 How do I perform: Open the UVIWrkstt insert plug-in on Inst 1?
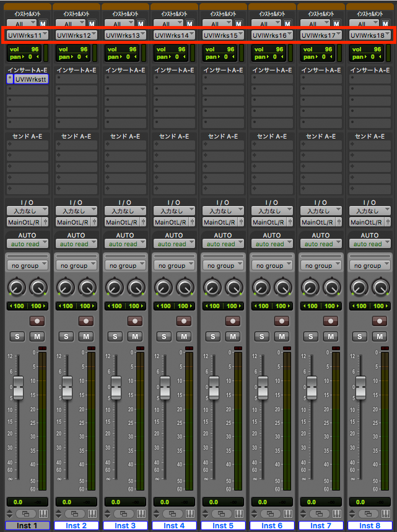[x=31, y=79]
